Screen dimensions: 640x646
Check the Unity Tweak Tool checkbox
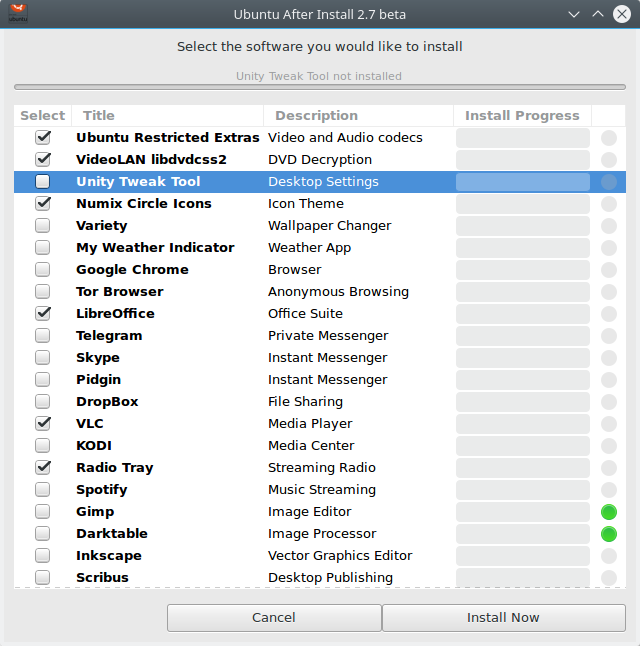point(43,182)
